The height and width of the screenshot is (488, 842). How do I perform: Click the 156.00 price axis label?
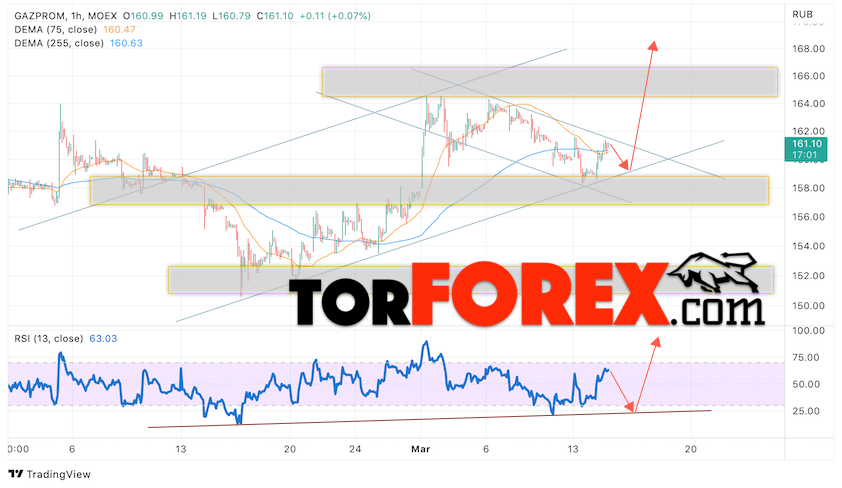coord(808,217)
